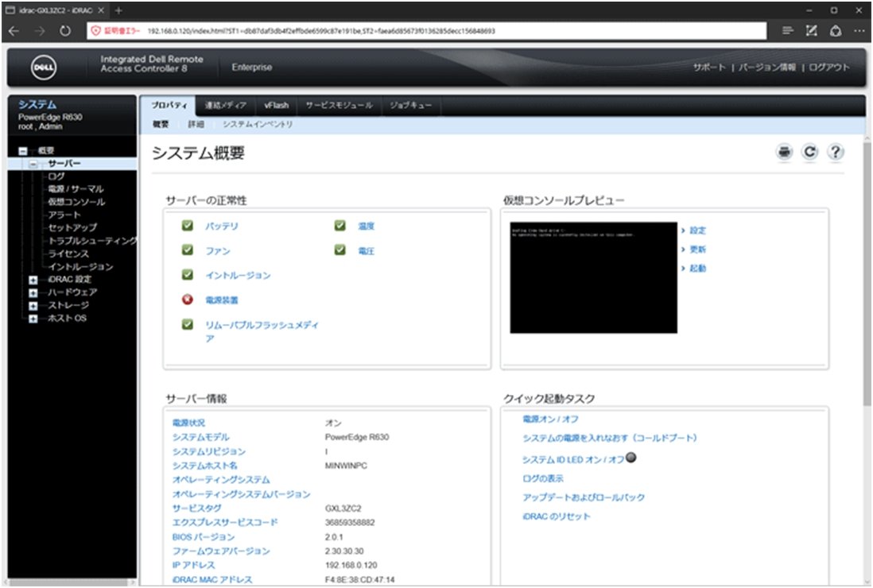Click the green check next to バッテリ

point(188,226)
